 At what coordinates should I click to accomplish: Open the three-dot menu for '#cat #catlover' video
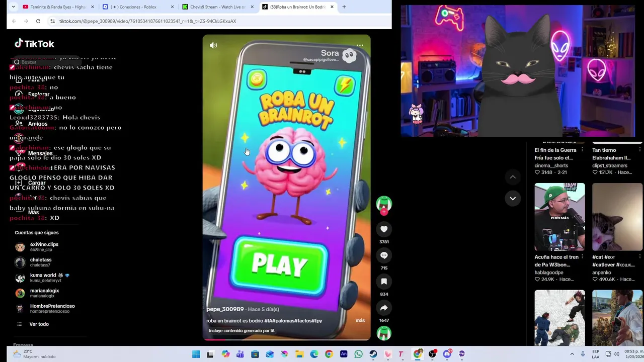click(640, 257)
